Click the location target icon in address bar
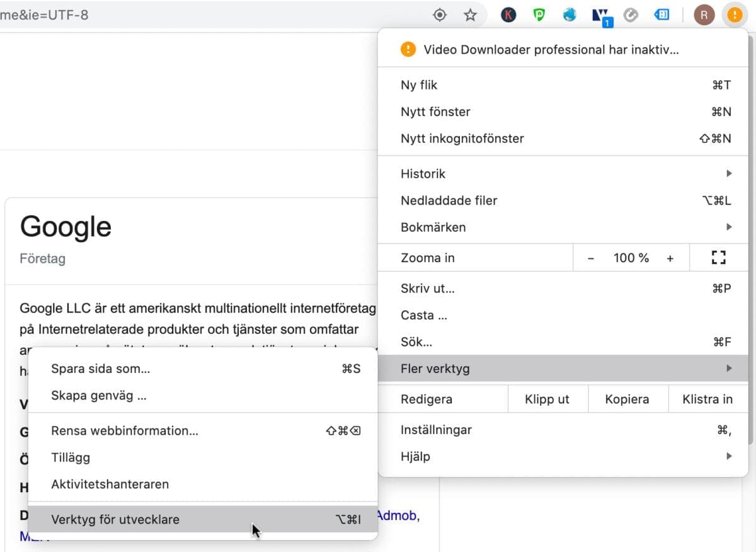The width and height of the screenshot is (756, 552). 440,15
